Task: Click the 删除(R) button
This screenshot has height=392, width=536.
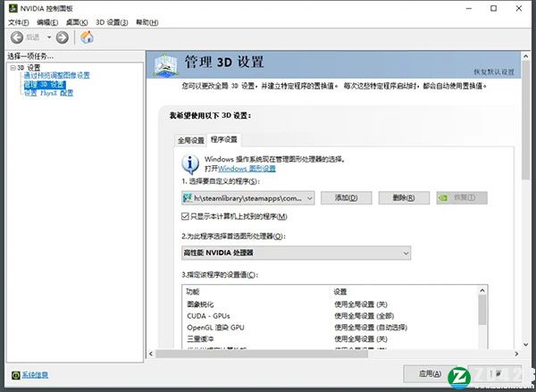Action: [x=404, y=198]
